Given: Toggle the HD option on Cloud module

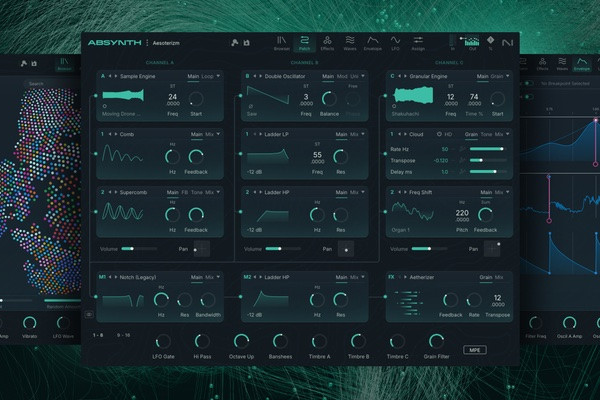Looking at the screenshot, I should [x=445, y=134].
